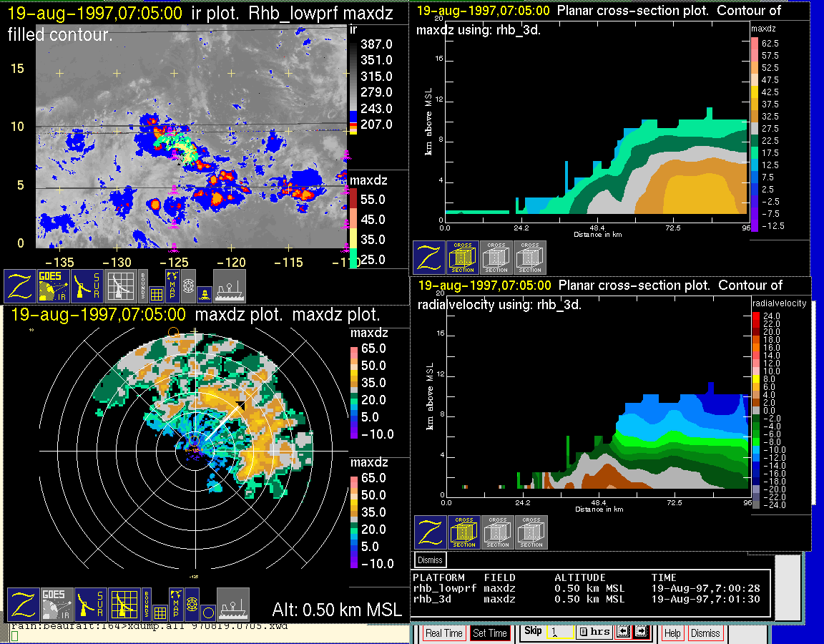This screenshot has width=824, height=644.
Task: Click the Help button
Action: 672,633
